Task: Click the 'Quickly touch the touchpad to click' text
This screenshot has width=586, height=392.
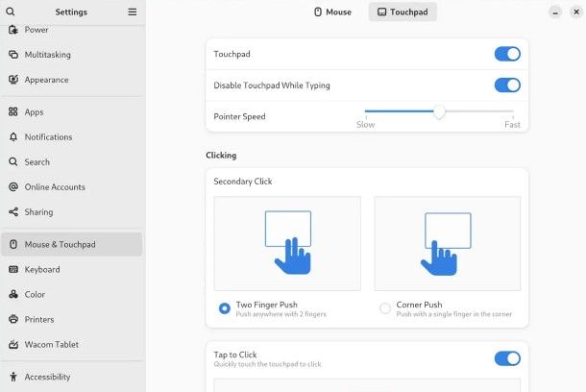Action: 268,364
